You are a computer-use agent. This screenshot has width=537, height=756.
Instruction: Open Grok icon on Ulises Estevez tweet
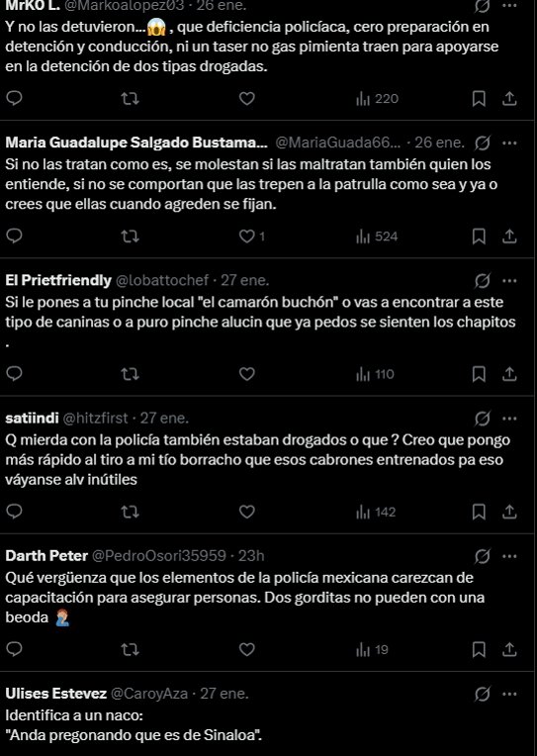tap(482, 695)
